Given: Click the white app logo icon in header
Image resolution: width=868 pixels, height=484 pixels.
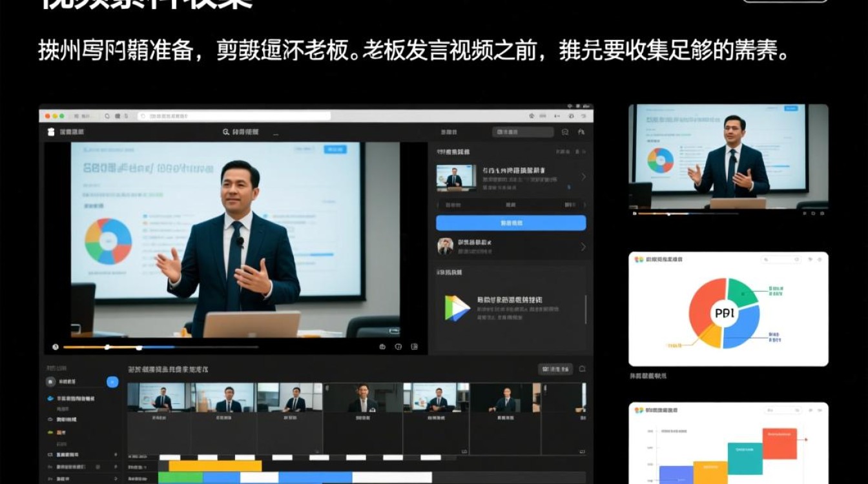Looking at the screenshot, I should [x=52, y=132].
